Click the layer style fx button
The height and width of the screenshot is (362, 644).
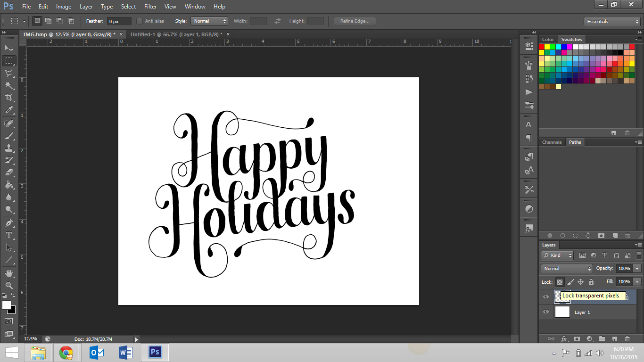click(564, 339)
